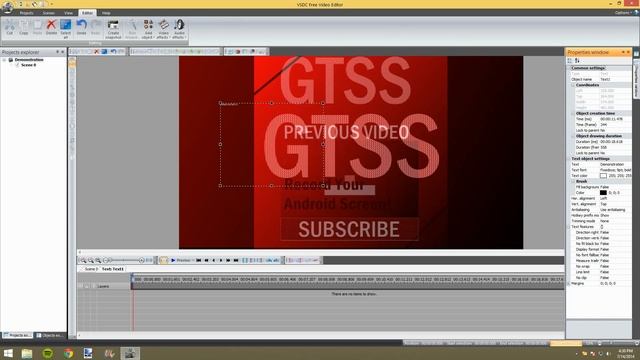Click the PREVIOUS VIDEO text on the canvas
The image size is (640, 360).
[x=346, y=132]
